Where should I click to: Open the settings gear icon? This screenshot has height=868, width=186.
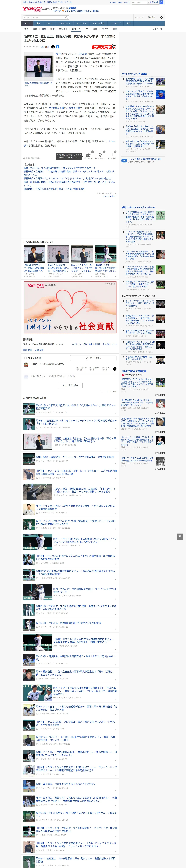(161, 18)
